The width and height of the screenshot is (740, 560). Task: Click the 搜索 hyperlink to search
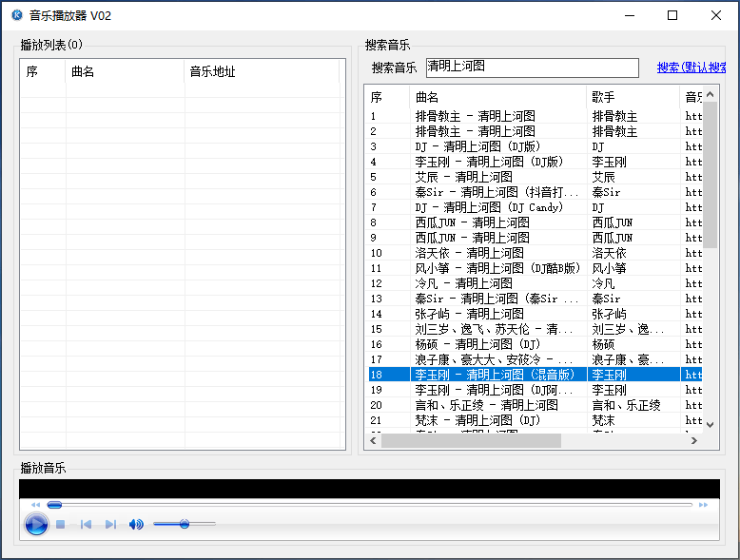click(692, 68)
